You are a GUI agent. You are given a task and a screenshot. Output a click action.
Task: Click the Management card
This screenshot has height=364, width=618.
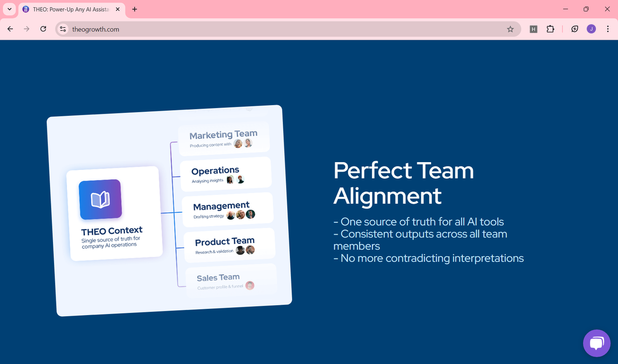tap(228, 210)
